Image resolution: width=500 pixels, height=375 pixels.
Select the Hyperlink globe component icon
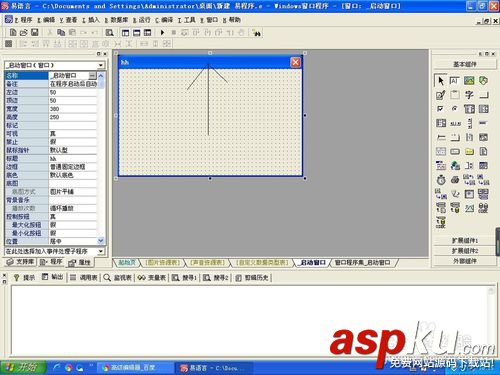coord(454,166)
